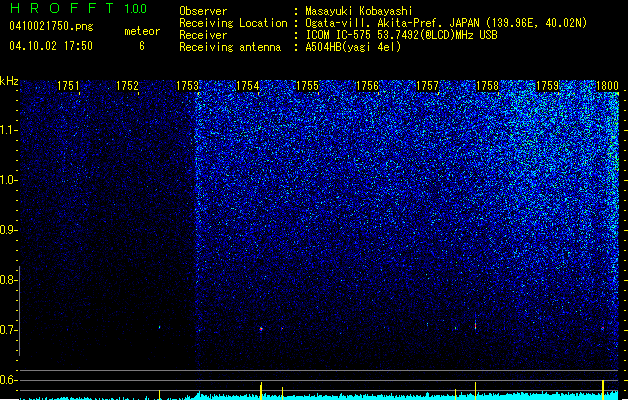629x400 pixels.
Task: Click the antenna A504HB(yagi 4el) text
Action: click(x=353, y=47)
